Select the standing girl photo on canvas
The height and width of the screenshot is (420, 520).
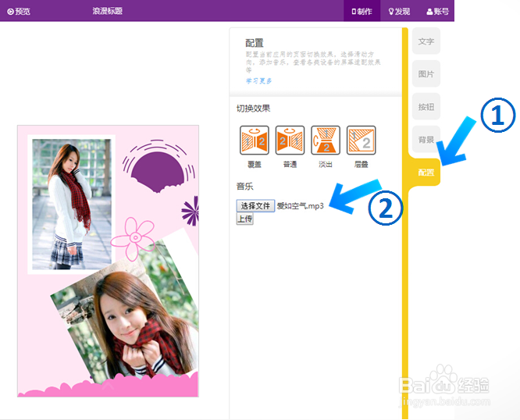pos(71,205)
